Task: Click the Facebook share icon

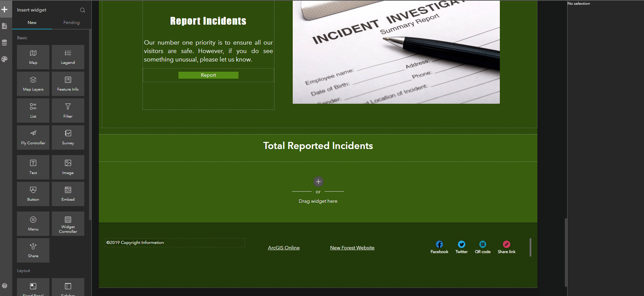Action: pos(439,244)
